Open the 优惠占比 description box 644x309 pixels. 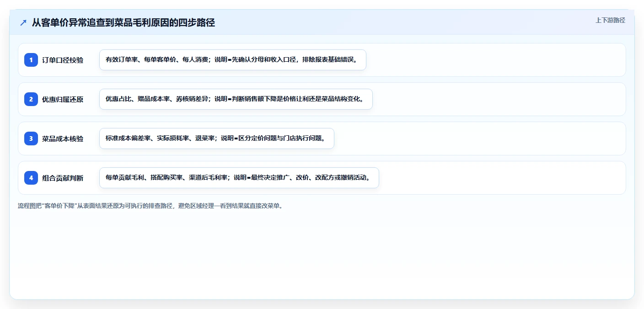pos(236,99)
